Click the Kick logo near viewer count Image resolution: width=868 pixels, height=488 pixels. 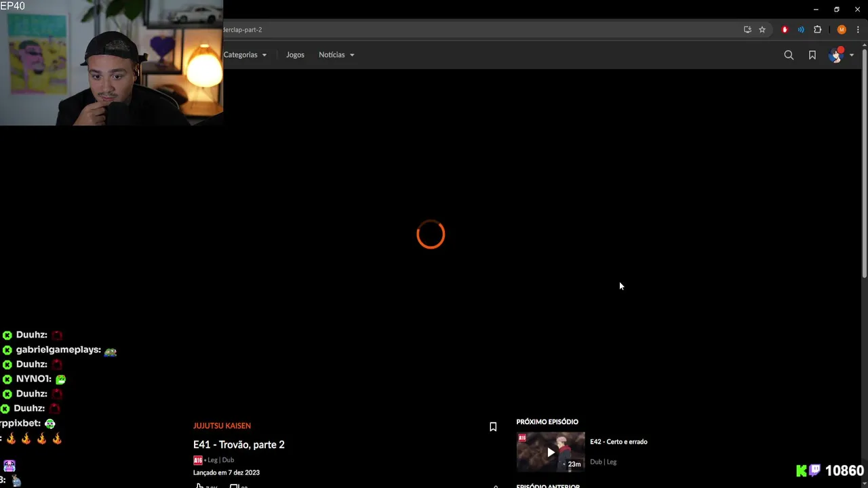coord(802,471)
